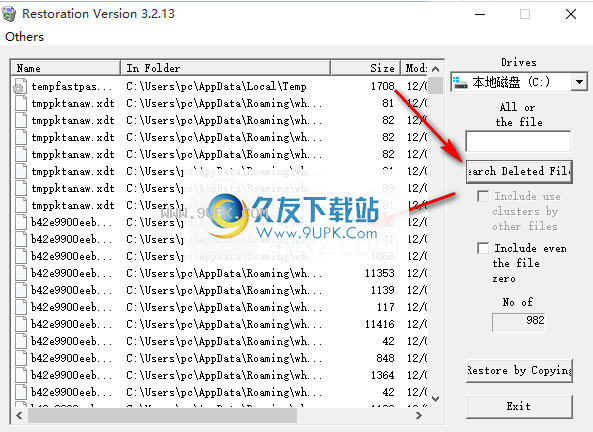
Task: Sort list by the Name column header
Action: 66,68
